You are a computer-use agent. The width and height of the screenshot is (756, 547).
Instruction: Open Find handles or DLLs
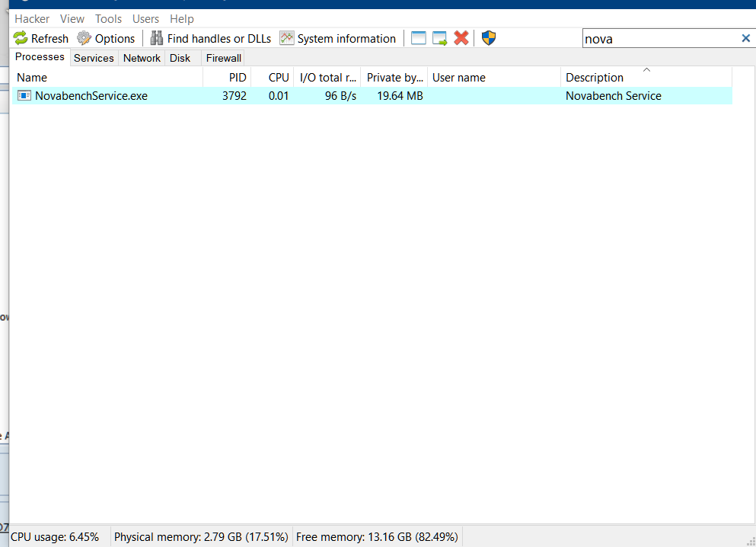pyautogui.click(x=211, y=38)
